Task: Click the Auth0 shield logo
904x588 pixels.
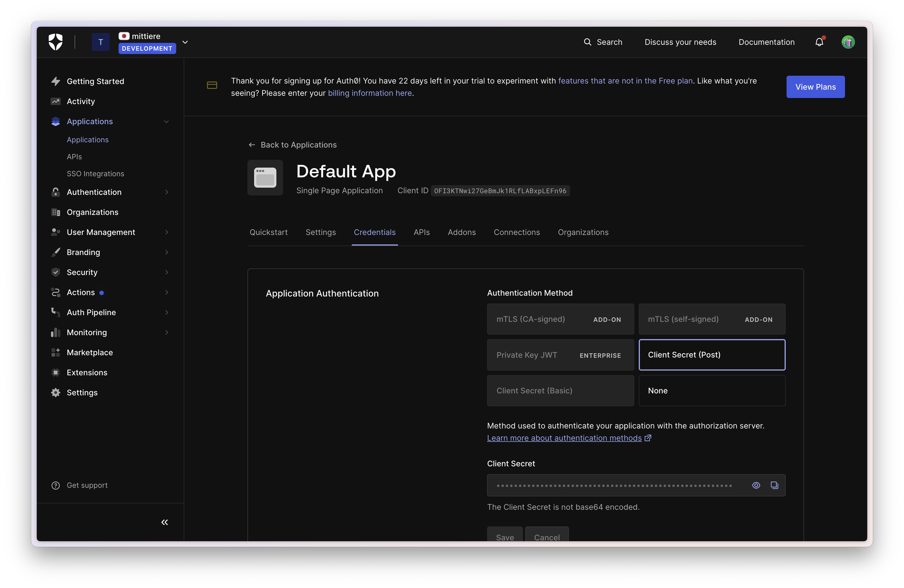Action: 55,42
